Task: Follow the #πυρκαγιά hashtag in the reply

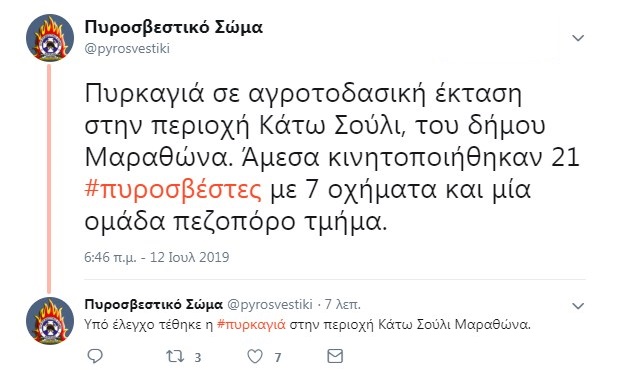Action: coord(251,325)
